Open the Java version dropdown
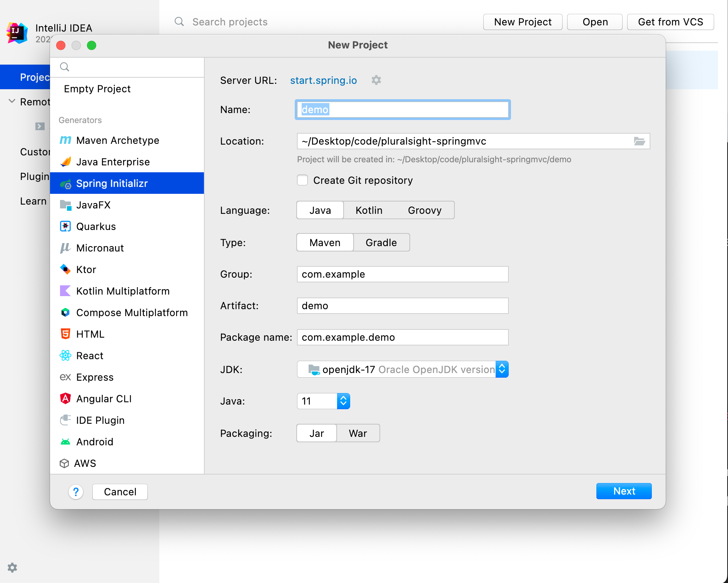The image size is (728, 583). click(343, 401)
